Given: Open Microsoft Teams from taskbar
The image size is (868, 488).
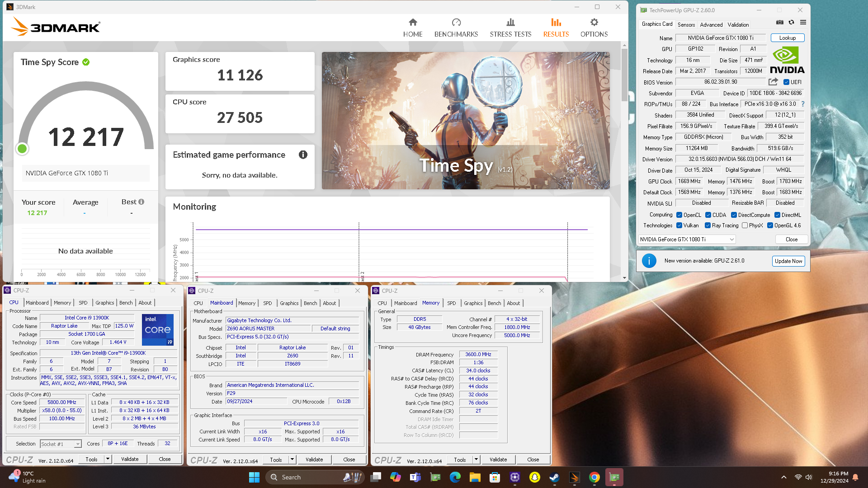Looking at the screenshot, I should [415, 477].
